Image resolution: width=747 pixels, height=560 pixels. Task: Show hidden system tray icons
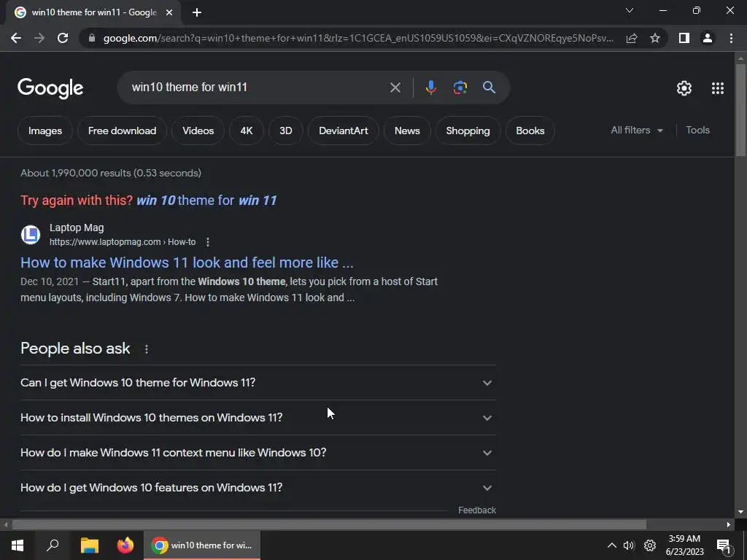[612, 545]
